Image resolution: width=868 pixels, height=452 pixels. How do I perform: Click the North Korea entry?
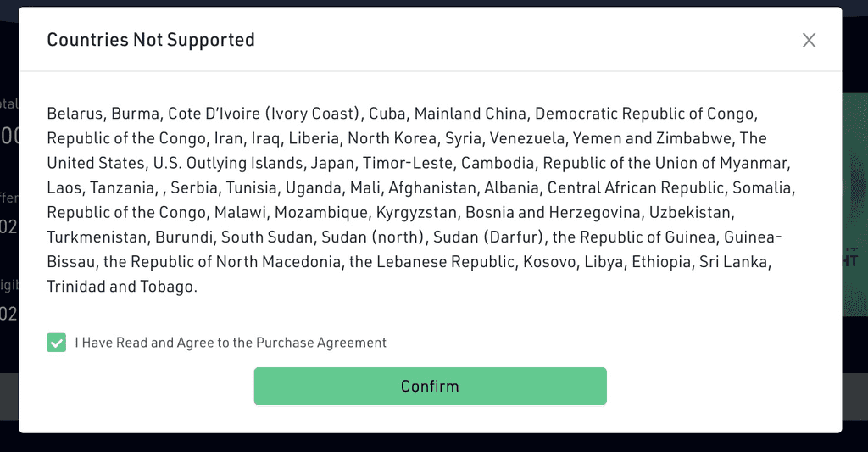click(392, 138)
